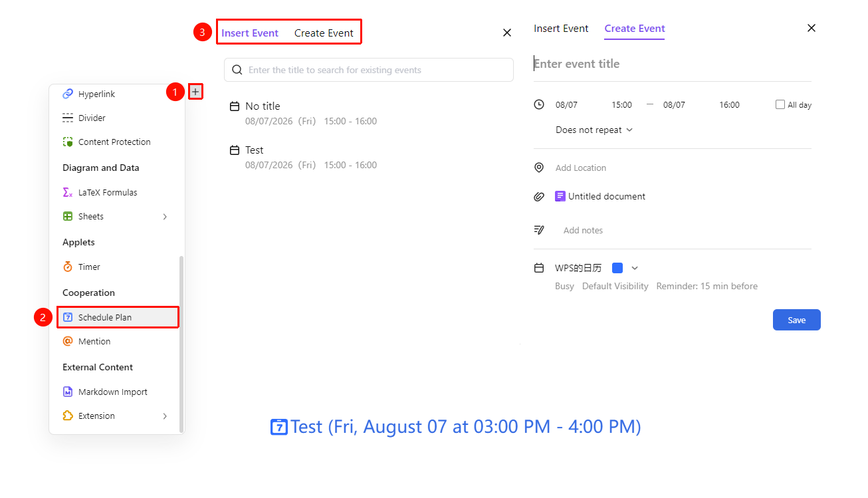The image size is (868, 498).
Task: Open the event start time 15:00 picker
Action: click(x=621, y=104)
